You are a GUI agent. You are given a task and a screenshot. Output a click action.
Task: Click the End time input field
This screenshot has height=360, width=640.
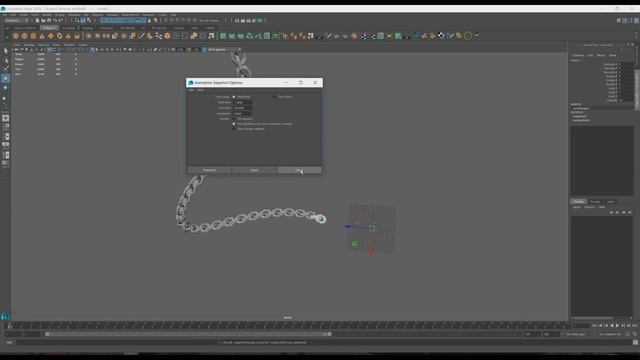click(x=242, y=108)
